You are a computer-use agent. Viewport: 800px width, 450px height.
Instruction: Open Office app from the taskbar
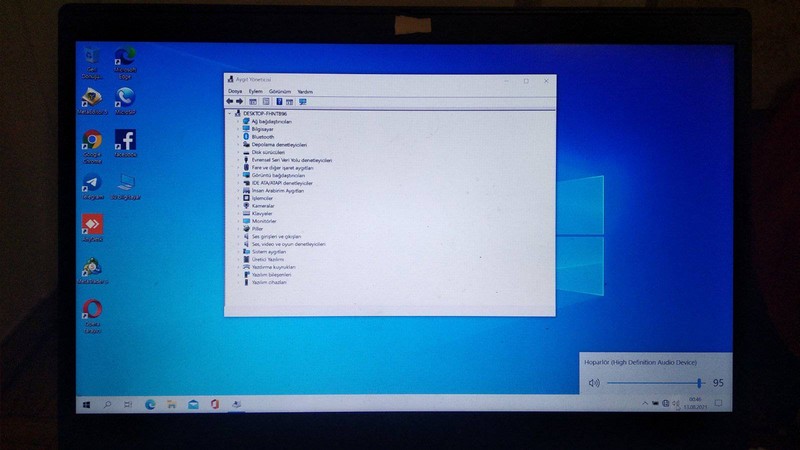215,405
